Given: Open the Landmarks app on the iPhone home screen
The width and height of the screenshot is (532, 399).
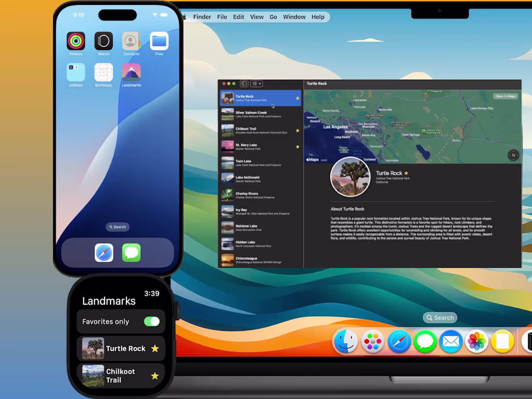Looking at the screenshot, I should [131, 72].
